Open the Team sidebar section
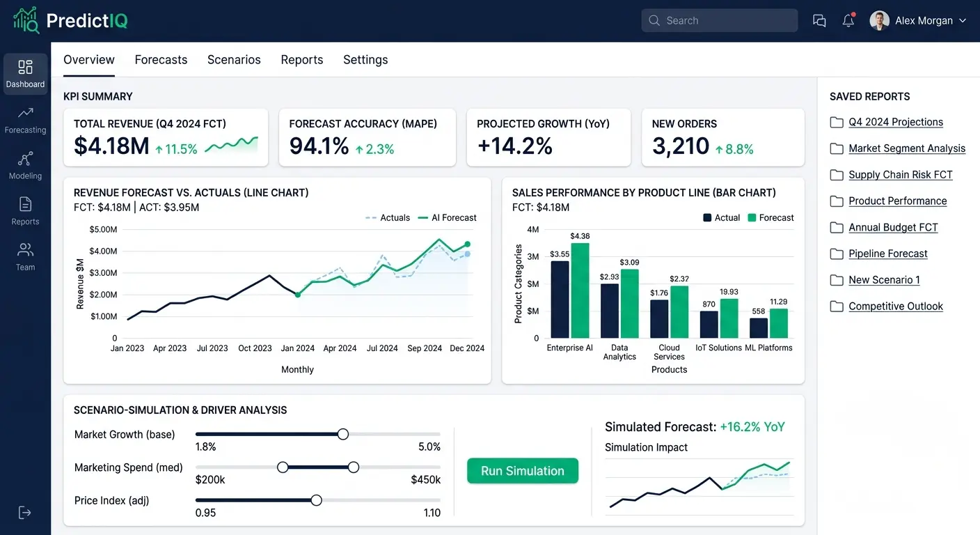 pyautogui.click(x=26, y=256)
